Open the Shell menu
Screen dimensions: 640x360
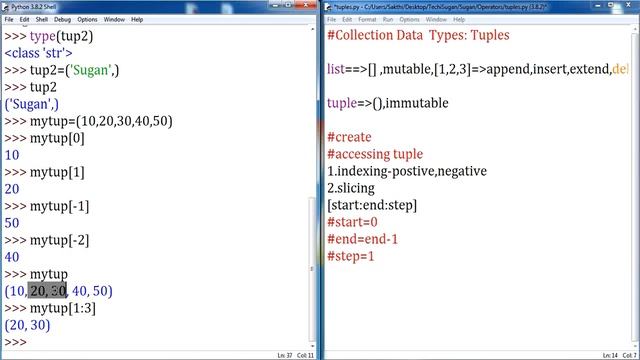click(x=42, y=20)
